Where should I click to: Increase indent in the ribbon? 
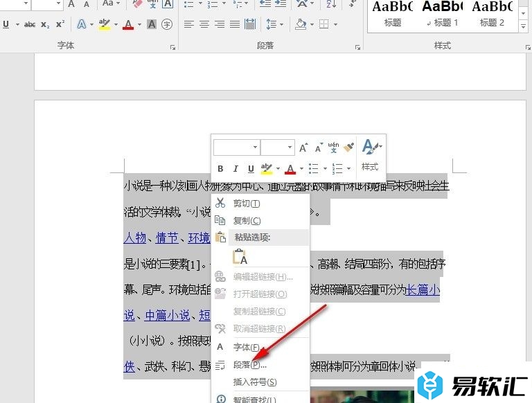pos(281,3)
